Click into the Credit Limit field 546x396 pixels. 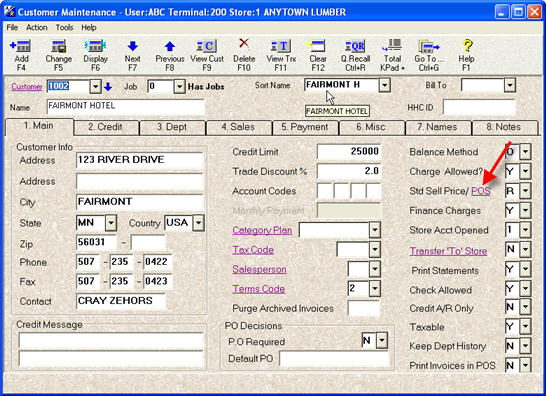tap(349, 152)
